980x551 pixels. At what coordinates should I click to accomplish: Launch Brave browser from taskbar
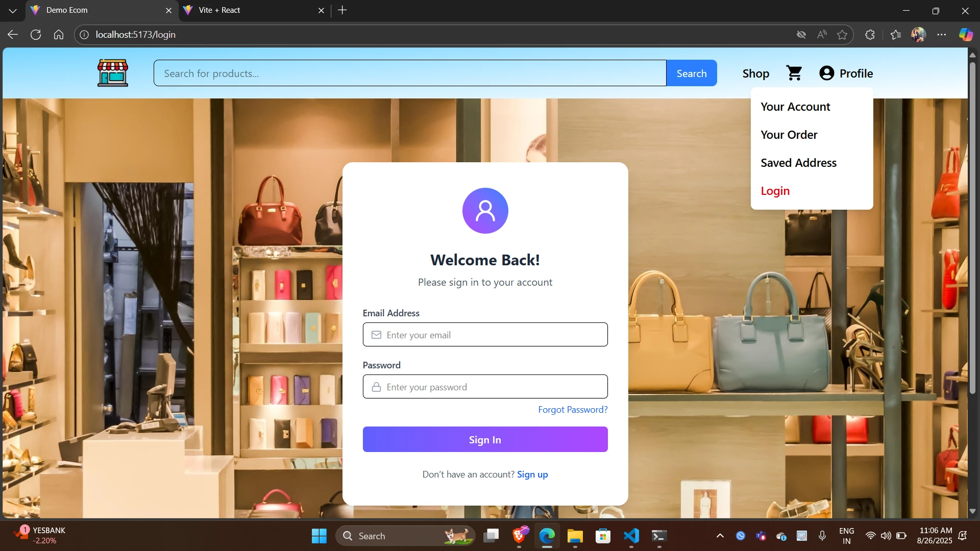[x=520, y=536]
